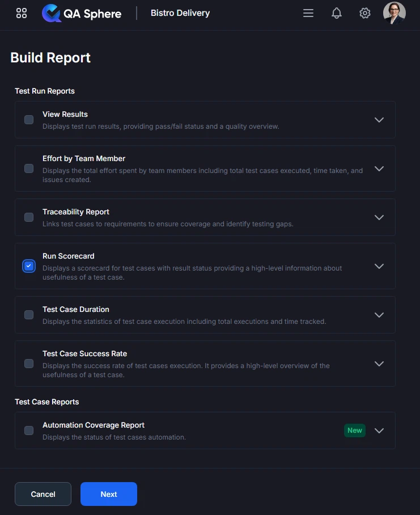Cancel the report building
The height and width of the screenshot is (515, 420).
(43, 493)
